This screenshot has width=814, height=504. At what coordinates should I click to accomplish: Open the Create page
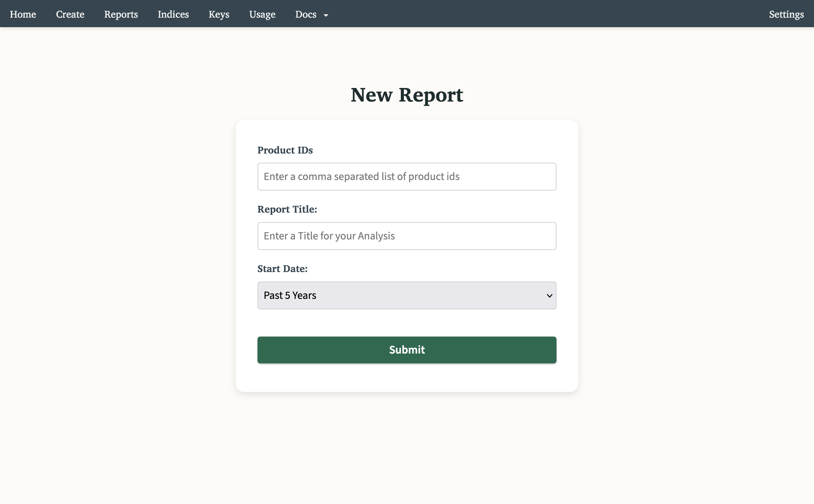click(70, 14)
